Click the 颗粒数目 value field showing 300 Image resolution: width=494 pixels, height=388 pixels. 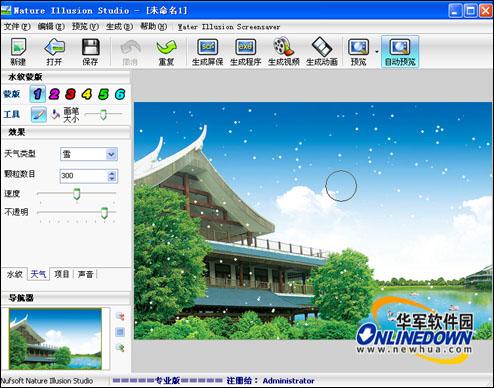pyautogui.click(x=83, y=176)
